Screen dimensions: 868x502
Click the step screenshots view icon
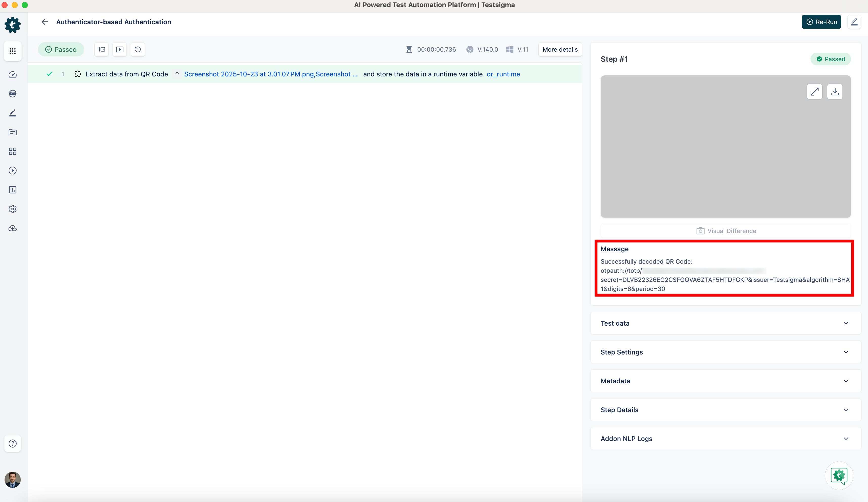point(101,50)
